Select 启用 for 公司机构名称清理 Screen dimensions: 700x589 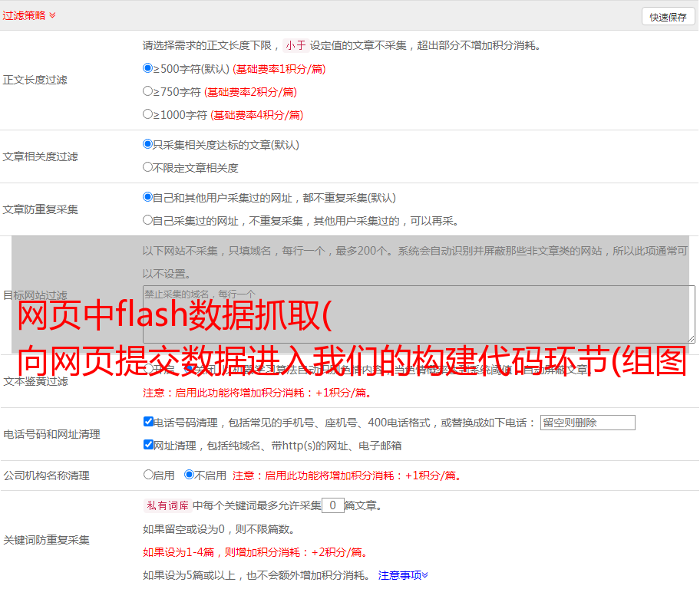pos(148,475)
